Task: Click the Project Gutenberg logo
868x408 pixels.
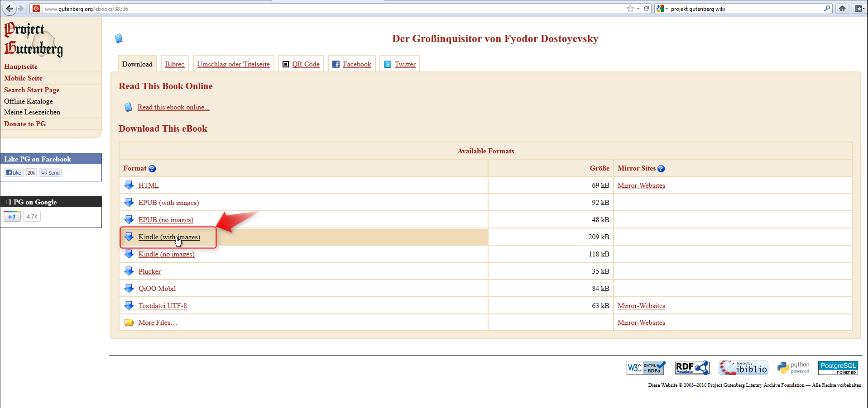Action: [34, 39]
